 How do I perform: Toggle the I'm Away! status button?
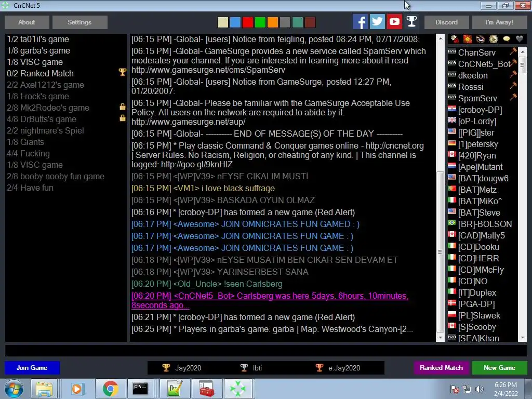499,22
